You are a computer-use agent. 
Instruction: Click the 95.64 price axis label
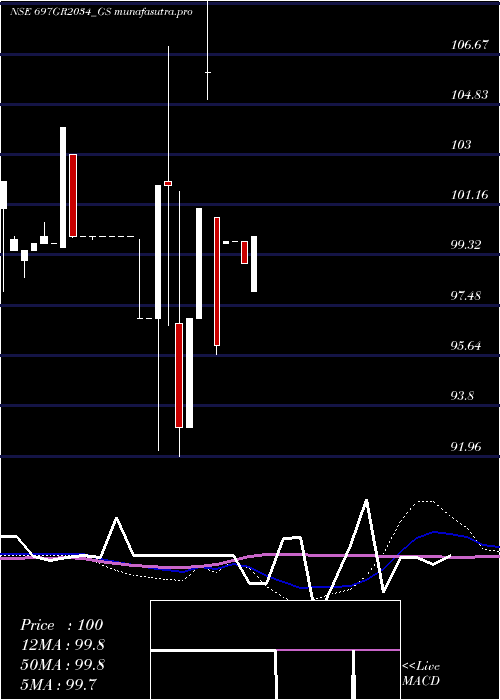466,346
